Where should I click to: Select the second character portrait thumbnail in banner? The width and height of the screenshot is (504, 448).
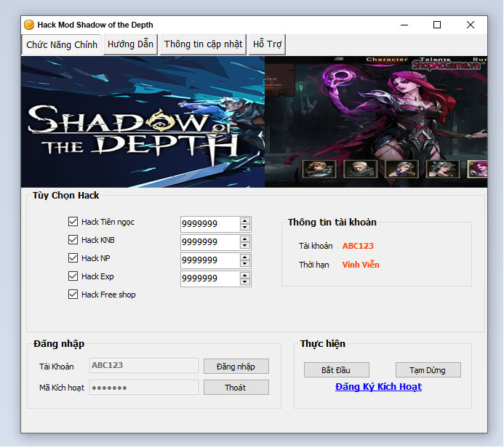click(360, 169)
